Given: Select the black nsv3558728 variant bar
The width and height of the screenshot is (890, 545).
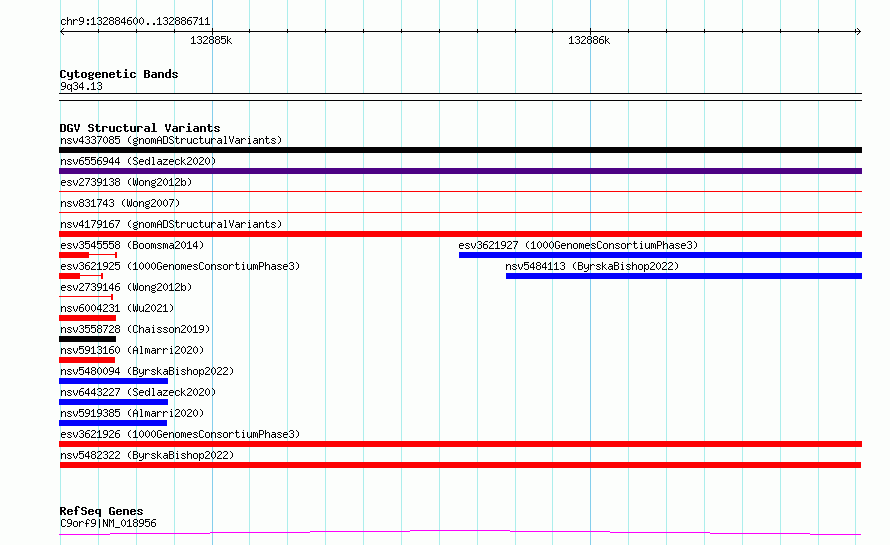Looking at the screenshot, I should 87,339.
